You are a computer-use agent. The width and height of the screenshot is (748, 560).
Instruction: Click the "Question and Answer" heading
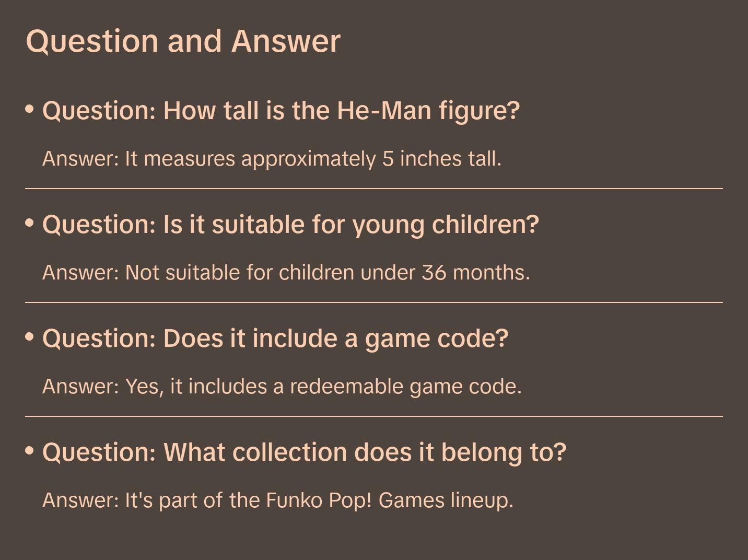[x=183, y=41]
